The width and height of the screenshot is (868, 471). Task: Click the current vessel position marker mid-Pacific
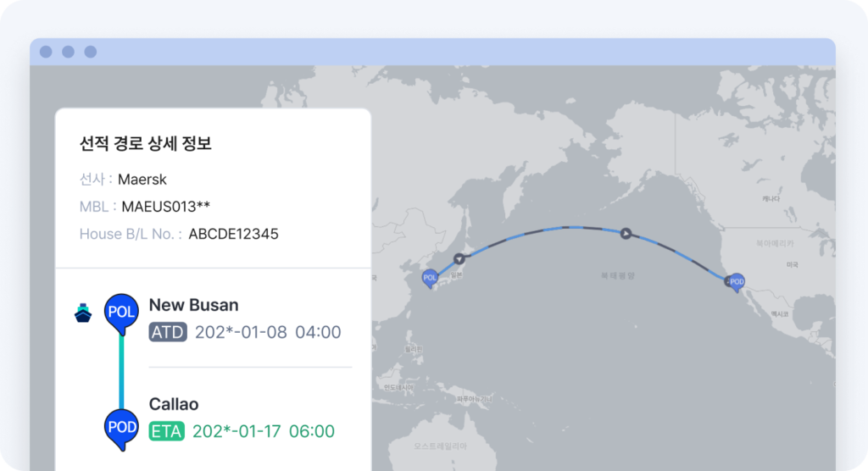pyautogui.click(x=626, y=234)
